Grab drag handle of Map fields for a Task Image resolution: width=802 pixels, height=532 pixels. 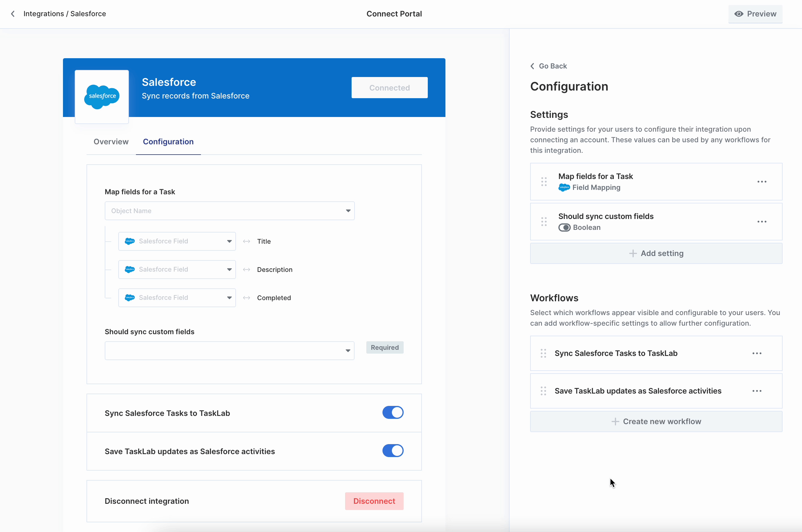click(x=544, y=182)
